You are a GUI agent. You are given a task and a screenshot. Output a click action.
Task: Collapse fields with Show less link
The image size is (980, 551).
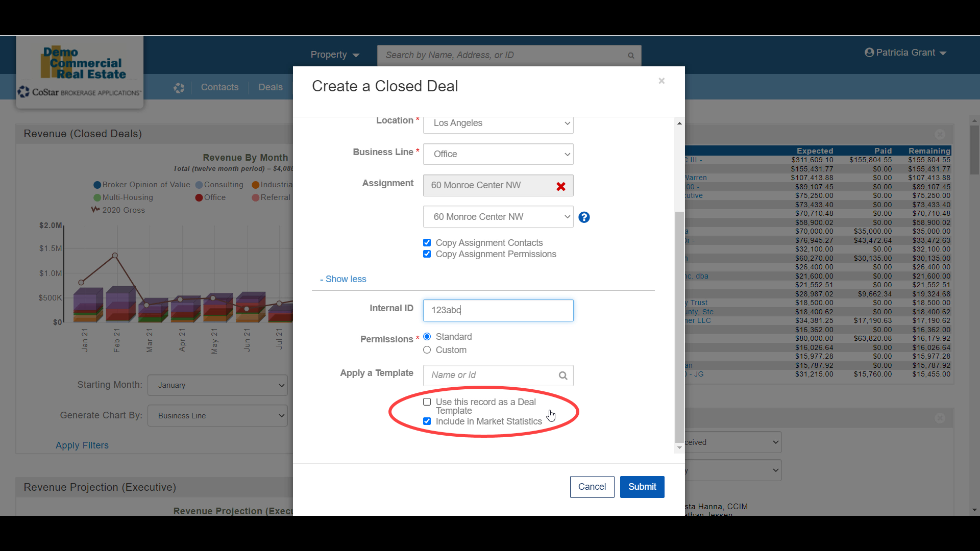pos(343,279)
